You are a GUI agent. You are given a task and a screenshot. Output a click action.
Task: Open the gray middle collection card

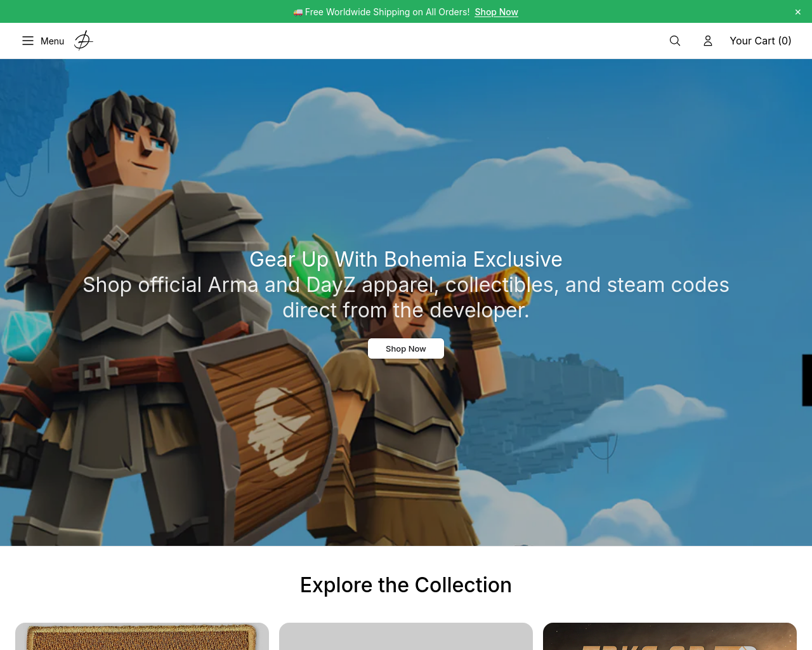(x=406, y=636)
